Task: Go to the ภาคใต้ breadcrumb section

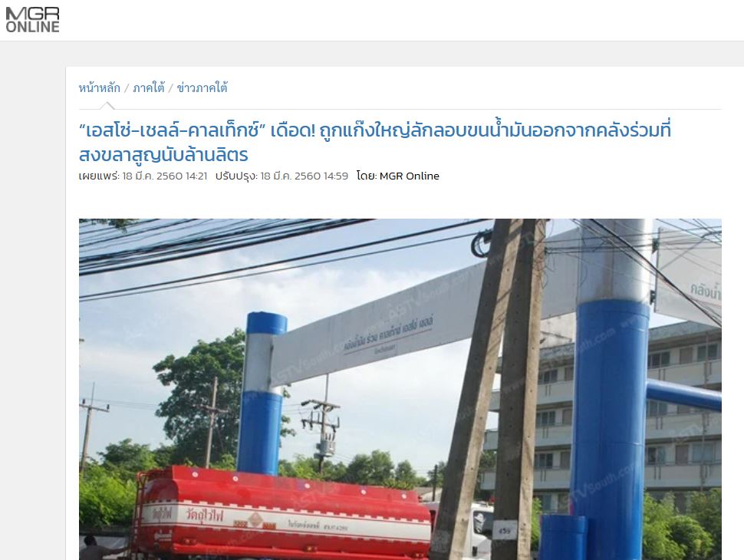Action: click(x=149, y=87)
